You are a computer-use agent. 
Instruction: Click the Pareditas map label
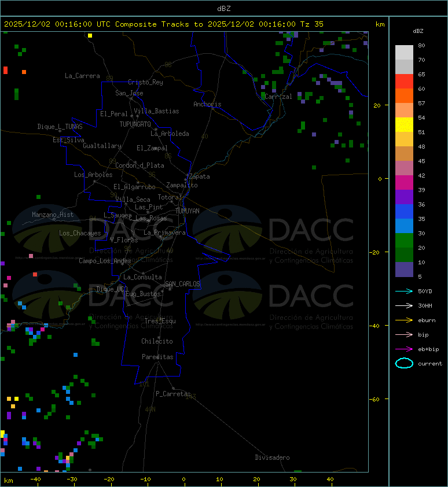tap(157, 357)
